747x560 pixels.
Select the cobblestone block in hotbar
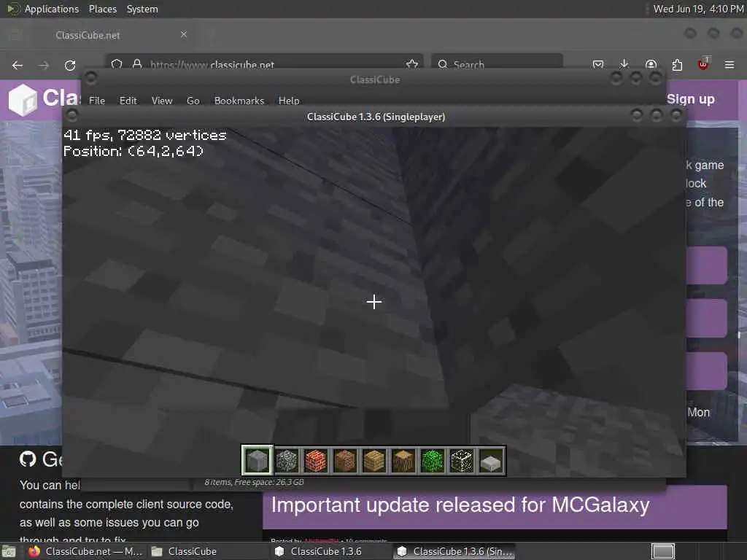pos(286,461)
